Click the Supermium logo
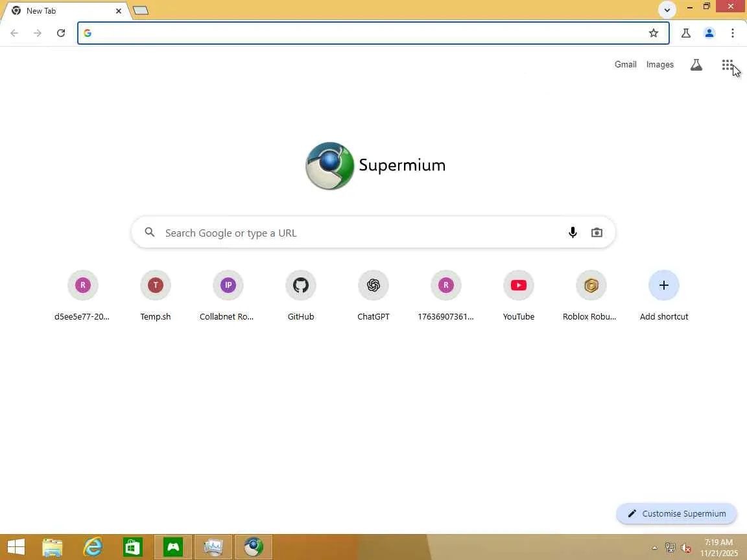The image size is (747, 560). pyautogui.click(x=375, y=165)
